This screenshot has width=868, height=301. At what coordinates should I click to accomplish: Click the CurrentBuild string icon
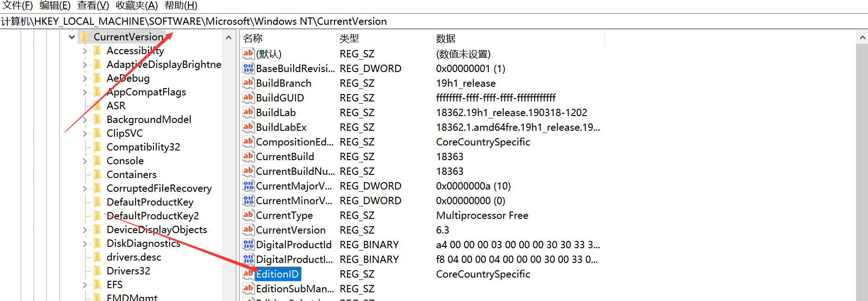(x=248, y=156)
